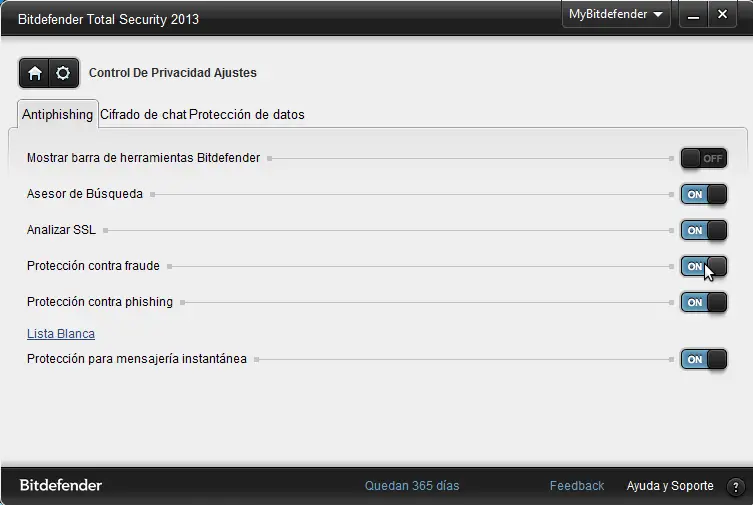
Task: Click the Home icon button
Action: (x=35, y=73)
